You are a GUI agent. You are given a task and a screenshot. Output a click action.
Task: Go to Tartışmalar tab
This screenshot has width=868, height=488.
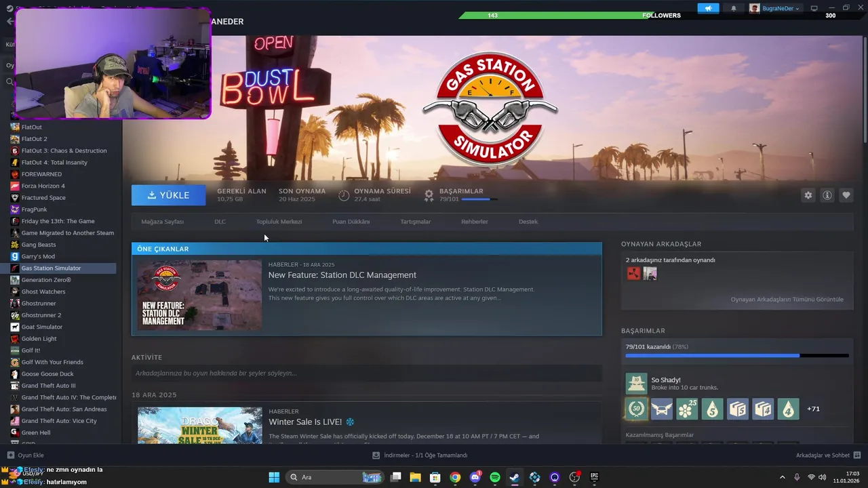click(415, 222)
